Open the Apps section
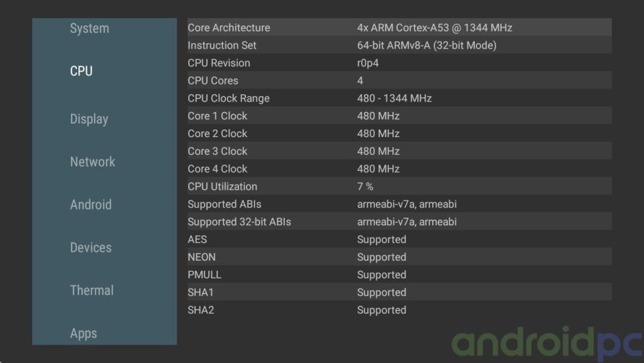644x363 pixels. (x=83, y=334)
